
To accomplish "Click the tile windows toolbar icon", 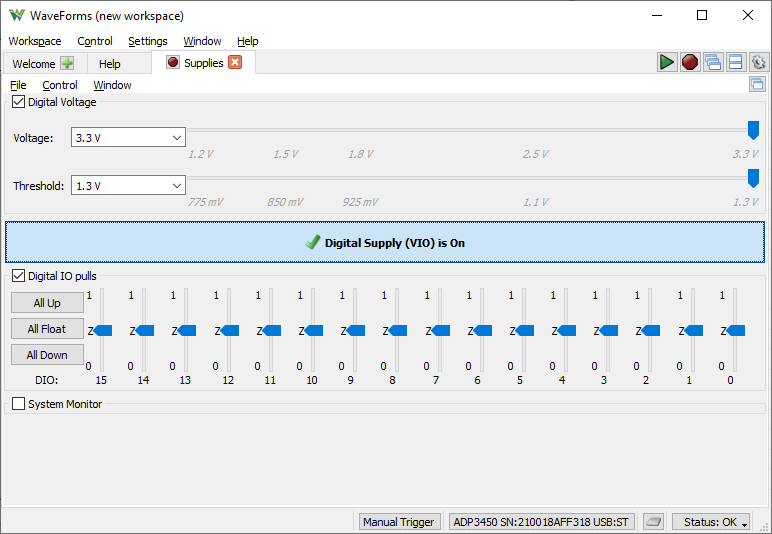I will point(735,63).
